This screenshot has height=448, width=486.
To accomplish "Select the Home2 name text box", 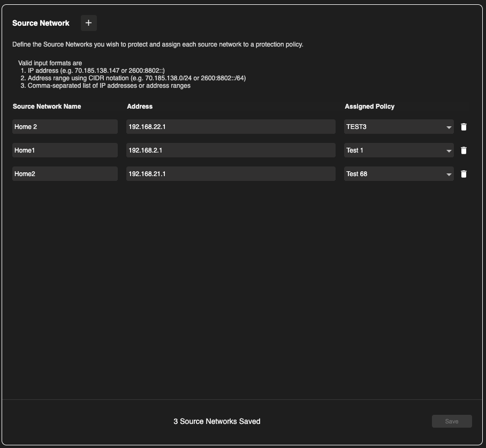I will point(65,174).
